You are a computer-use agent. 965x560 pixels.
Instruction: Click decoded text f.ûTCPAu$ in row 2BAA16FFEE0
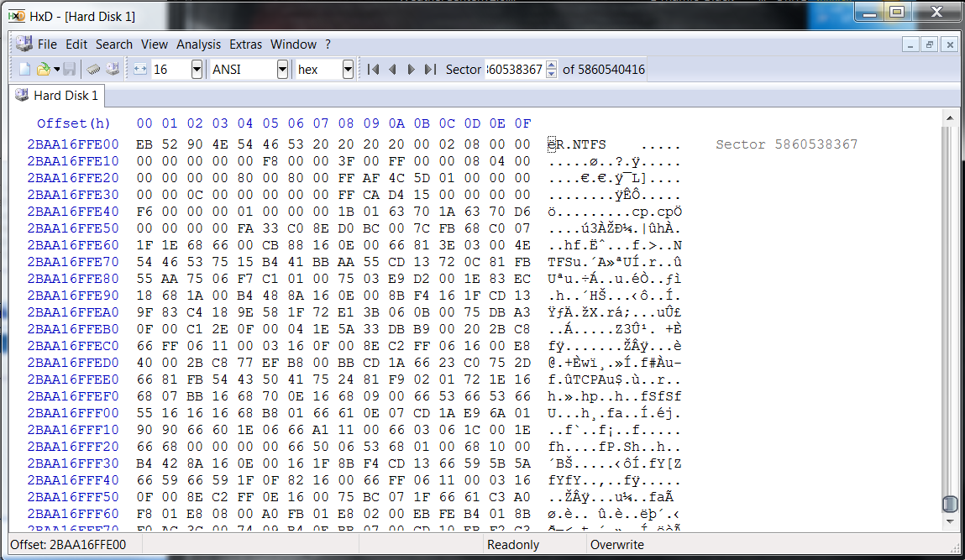coord(585,379)
